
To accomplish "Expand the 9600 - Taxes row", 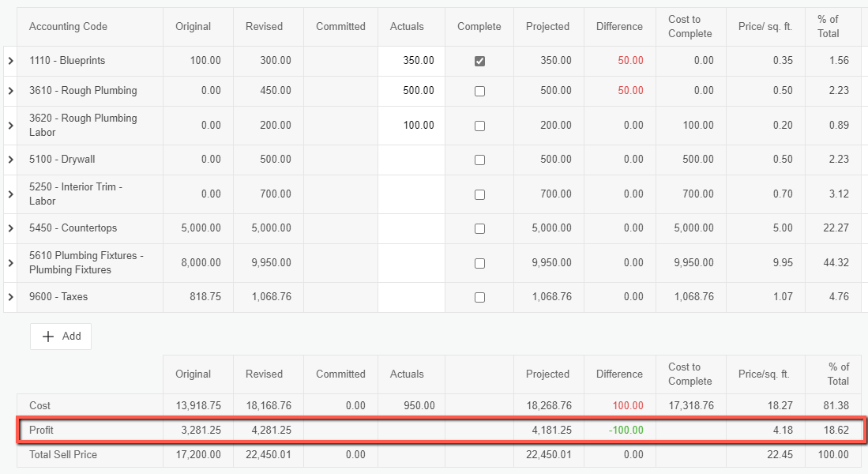I will (x=10, y=297).
